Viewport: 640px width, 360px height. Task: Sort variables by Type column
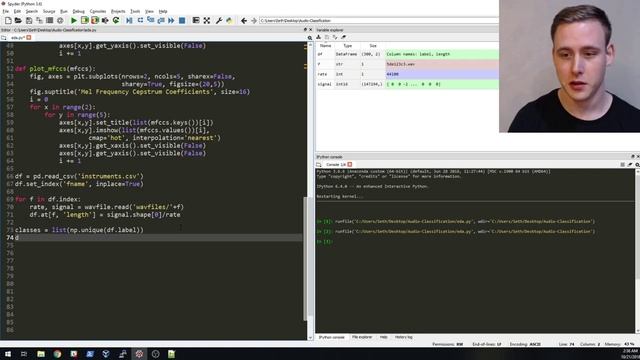tap(348, 46)
